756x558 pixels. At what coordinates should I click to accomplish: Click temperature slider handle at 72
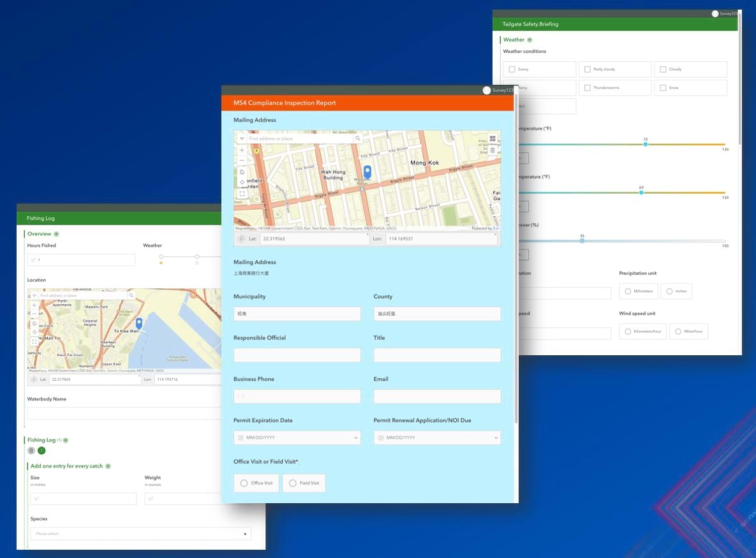pos(645,144)
